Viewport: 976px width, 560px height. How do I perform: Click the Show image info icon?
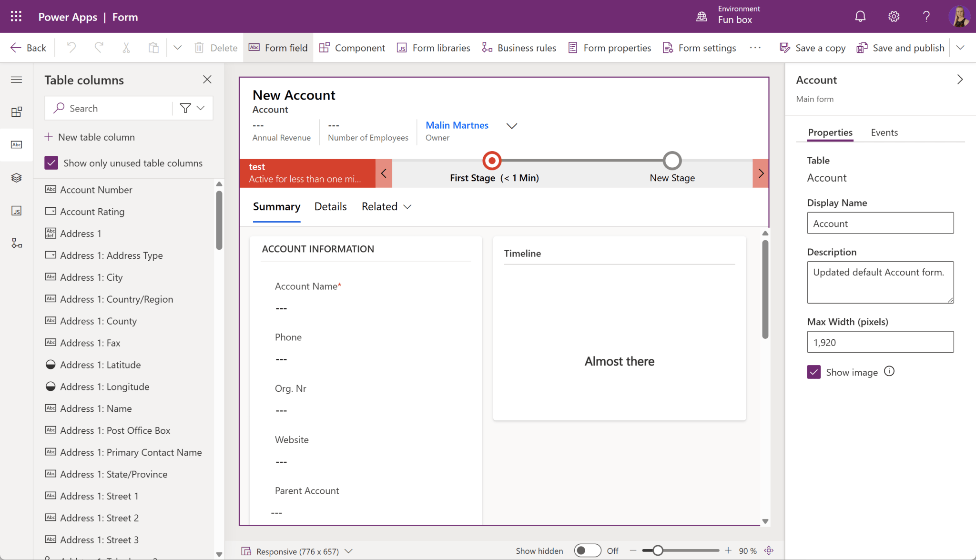[x=889, y=371]
